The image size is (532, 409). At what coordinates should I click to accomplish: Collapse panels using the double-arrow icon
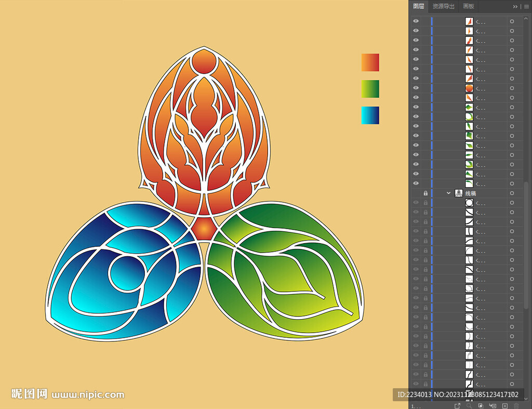point(515,6)
